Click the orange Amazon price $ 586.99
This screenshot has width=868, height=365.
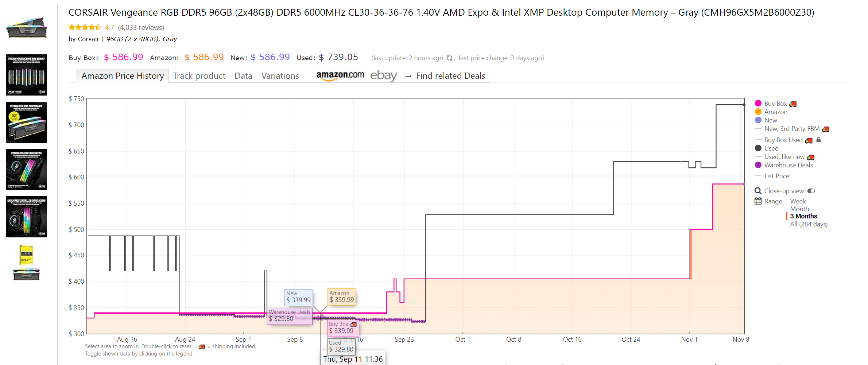pos(204,57)
